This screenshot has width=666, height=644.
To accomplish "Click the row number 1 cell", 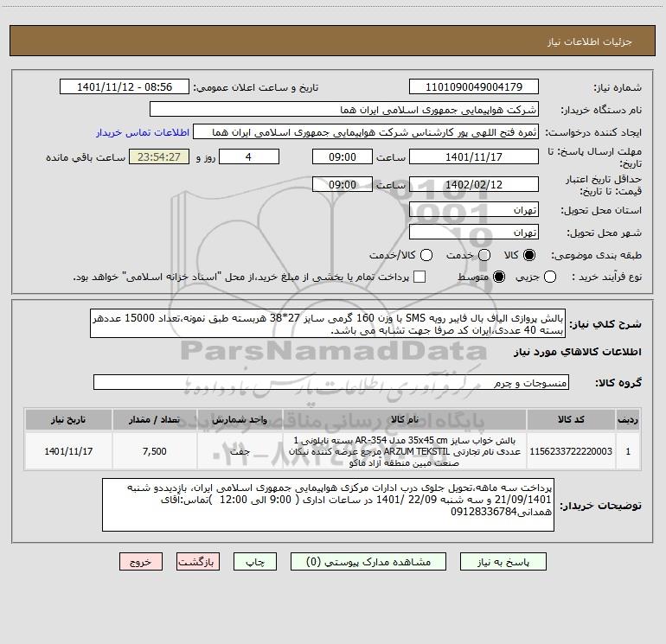I will click(628, 451).
